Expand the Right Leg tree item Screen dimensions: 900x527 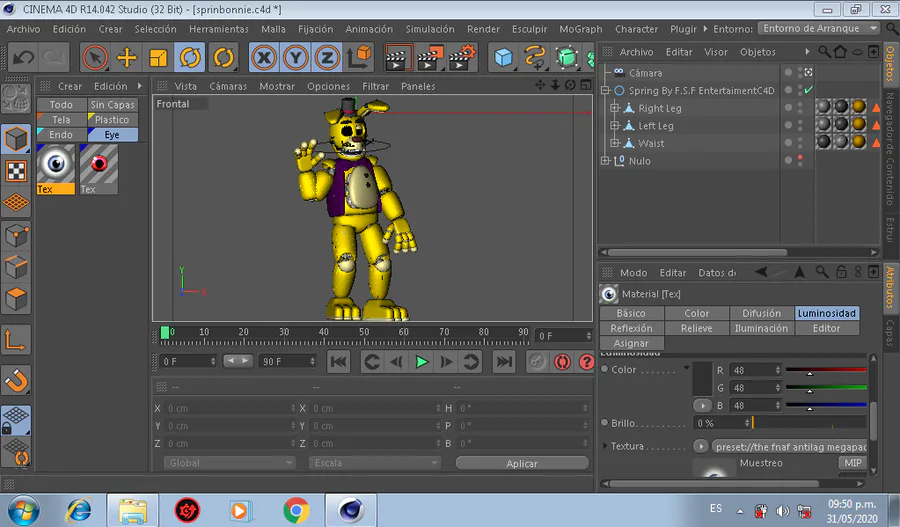[614, 108]
